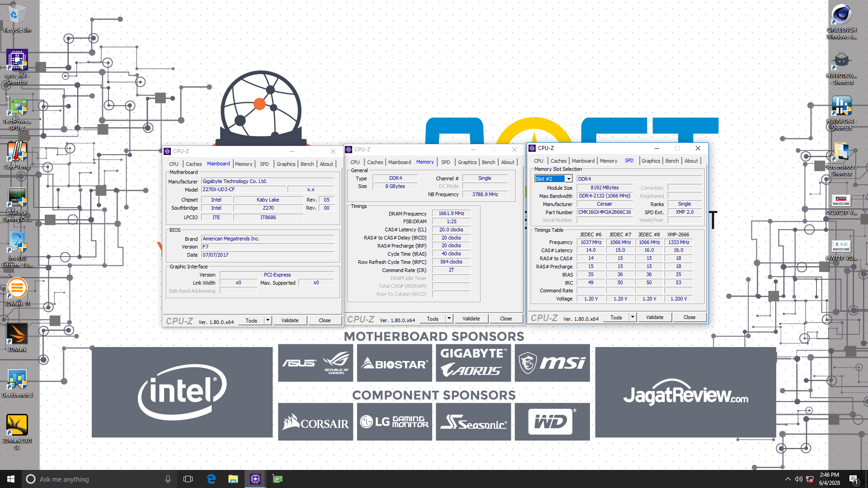This screenshot has height=488, width=868.
Task: Open Task View on the taskbar
Action: pos(188,479)
